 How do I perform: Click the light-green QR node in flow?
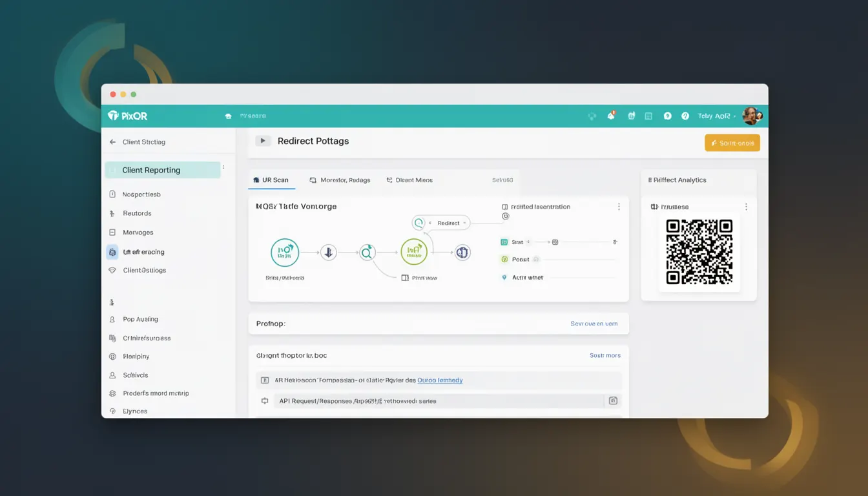414,252
